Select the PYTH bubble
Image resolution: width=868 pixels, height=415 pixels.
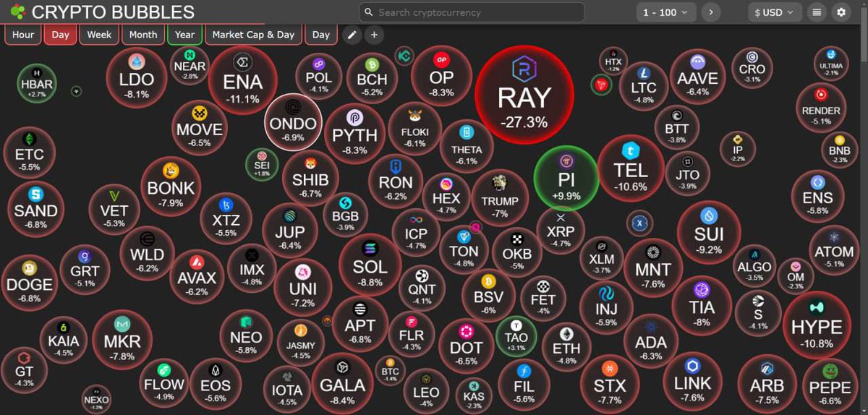[354, 134]
